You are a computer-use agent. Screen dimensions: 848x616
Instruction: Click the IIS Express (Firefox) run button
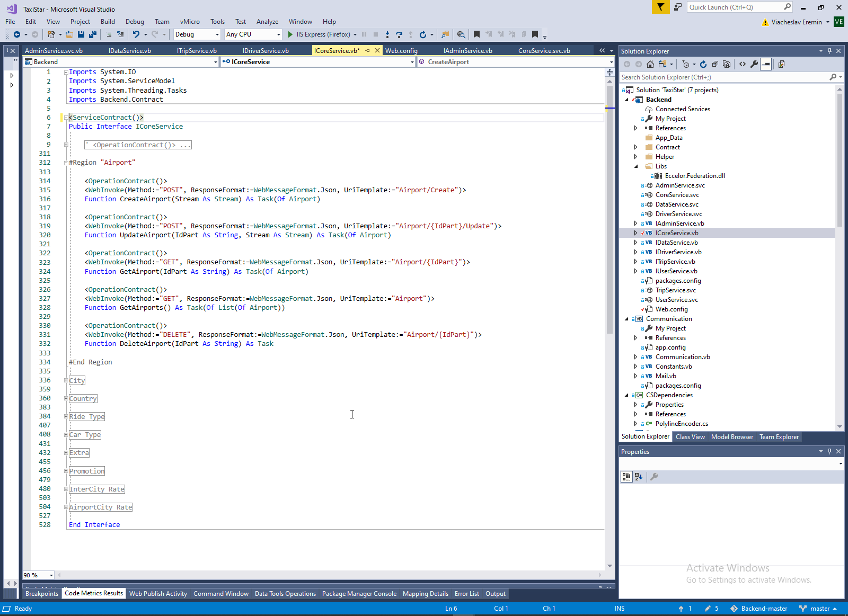coord(322,34)
